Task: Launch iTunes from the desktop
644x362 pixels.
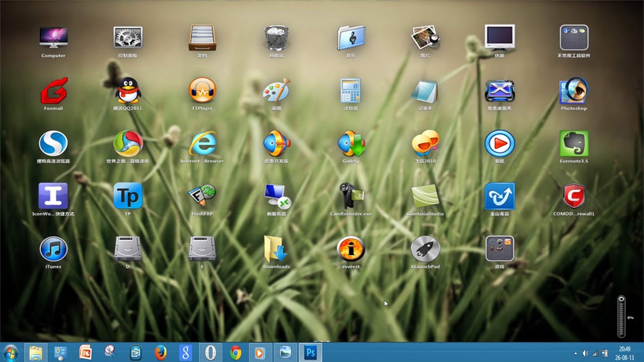Action: pyautogui.click(x=53, y=249)
